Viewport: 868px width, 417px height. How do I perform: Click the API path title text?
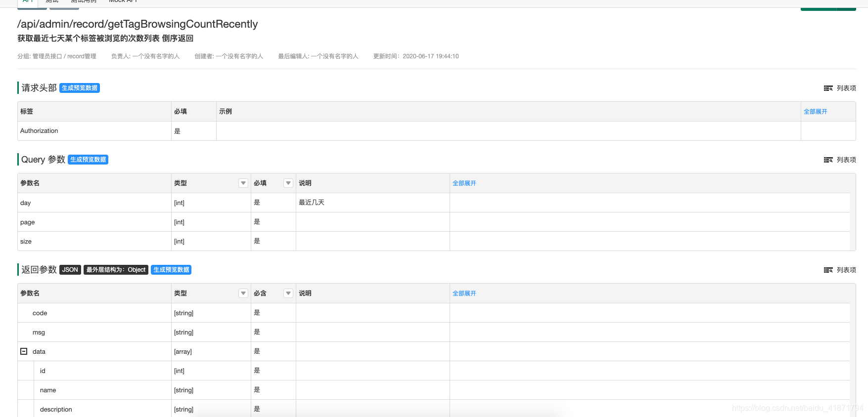137,24
